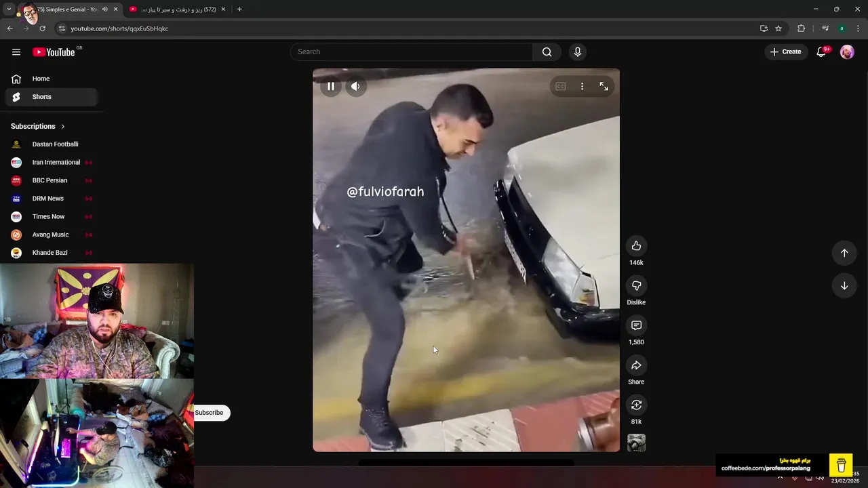Toggle closed captions on the Short
Viewport: 868px width, 488px height.
click(x=560, y=86)
